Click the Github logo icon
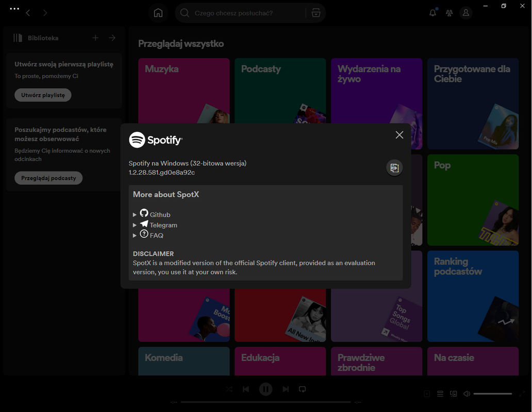The image size is (532, 412). [x=144, y=213]
